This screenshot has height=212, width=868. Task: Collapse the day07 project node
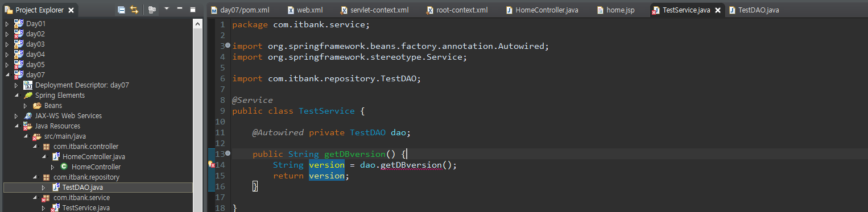tap(7, 75)
